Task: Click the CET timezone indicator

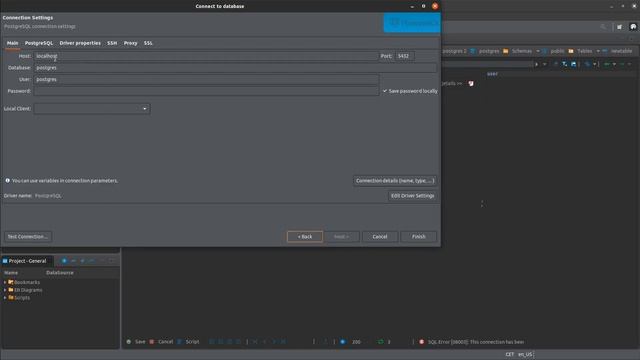Action: click(509, 354)
